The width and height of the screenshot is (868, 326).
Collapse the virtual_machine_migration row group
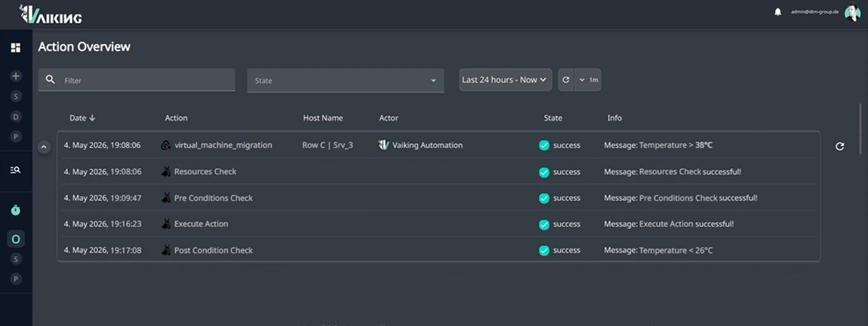pos(44,147)
